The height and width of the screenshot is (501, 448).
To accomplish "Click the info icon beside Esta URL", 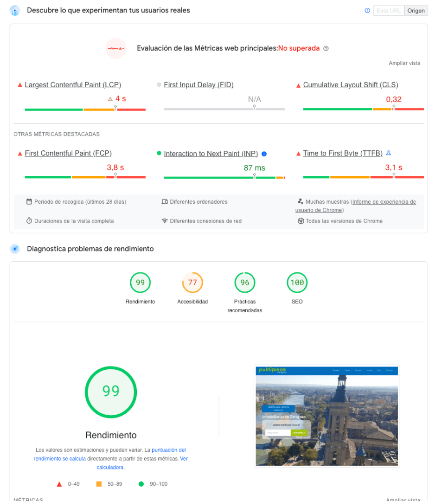I will coord(367,11).
